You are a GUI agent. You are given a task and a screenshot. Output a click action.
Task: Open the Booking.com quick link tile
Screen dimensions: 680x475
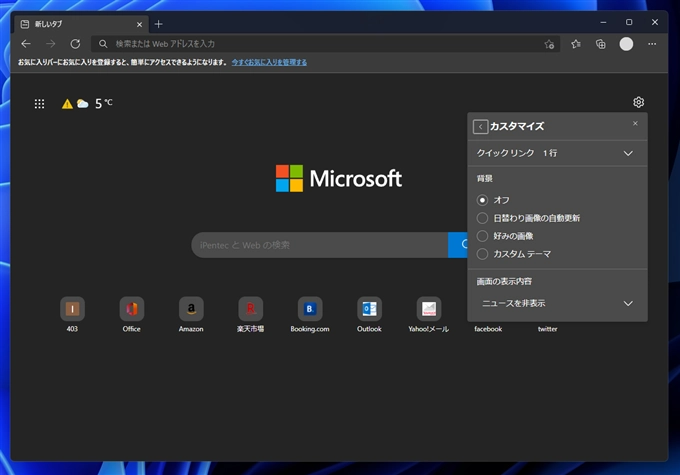tap(310, 314)
